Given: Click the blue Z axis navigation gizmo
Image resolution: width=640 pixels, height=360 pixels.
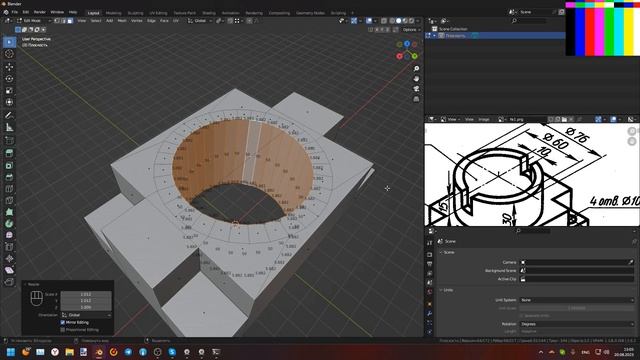Looking at the screenshot, I should coord(407,43).
